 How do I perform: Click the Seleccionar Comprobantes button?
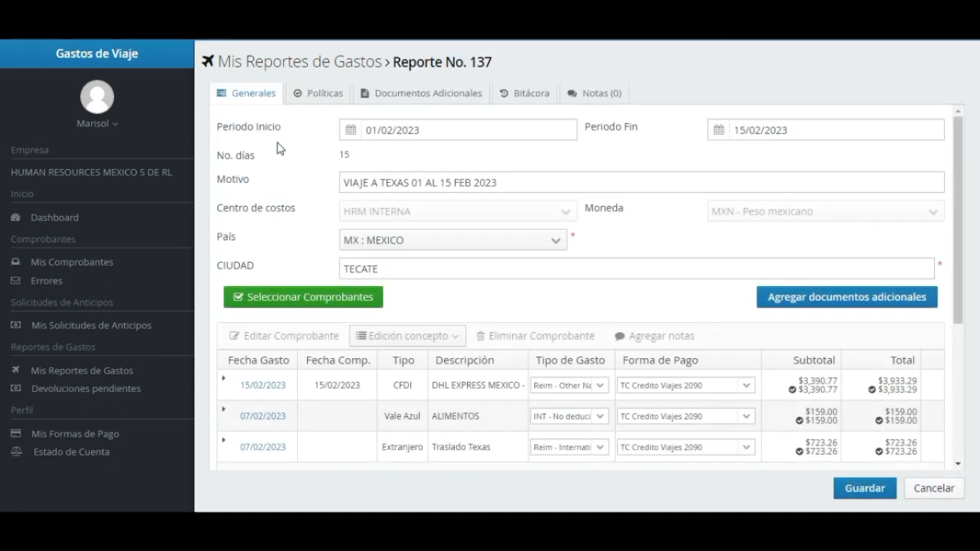pyautogui.click(x=303, y=297)
